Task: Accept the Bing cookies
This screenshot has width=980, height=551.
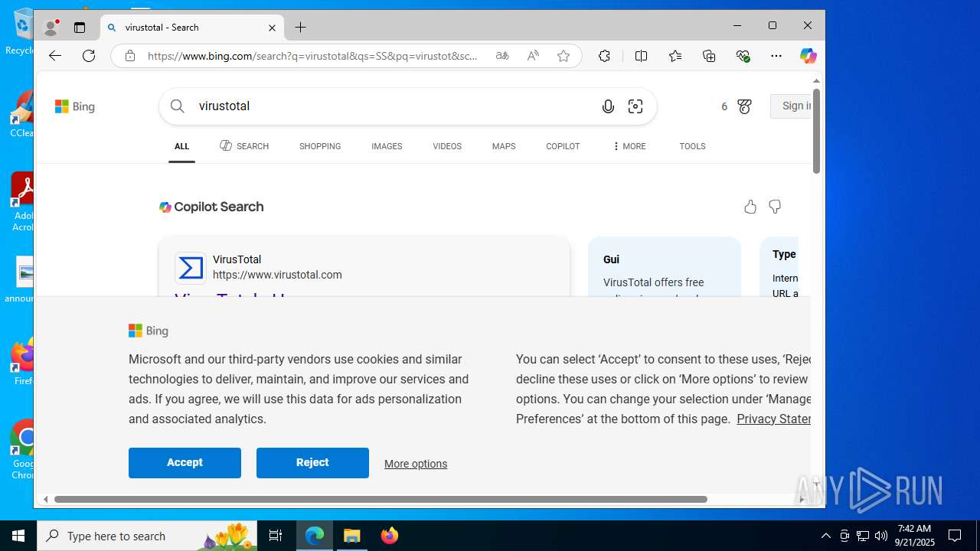Action: tap(185, 463)
